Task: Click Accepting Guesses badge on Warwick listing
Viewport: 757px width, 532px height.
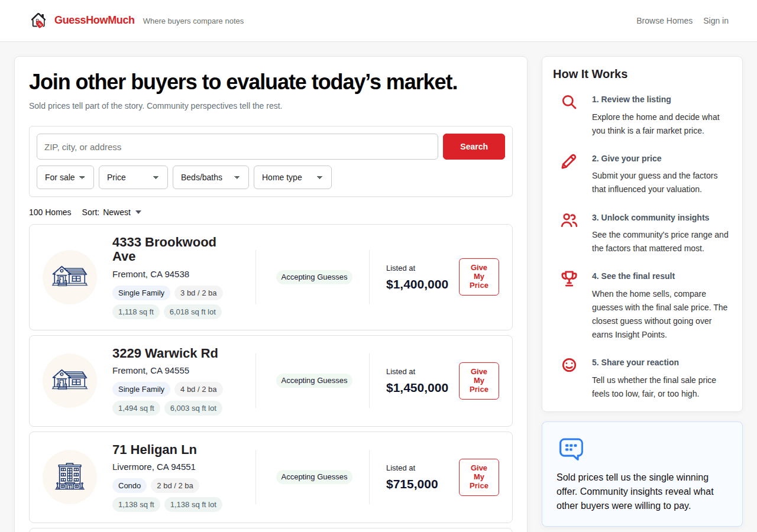Action: (314, 381)
